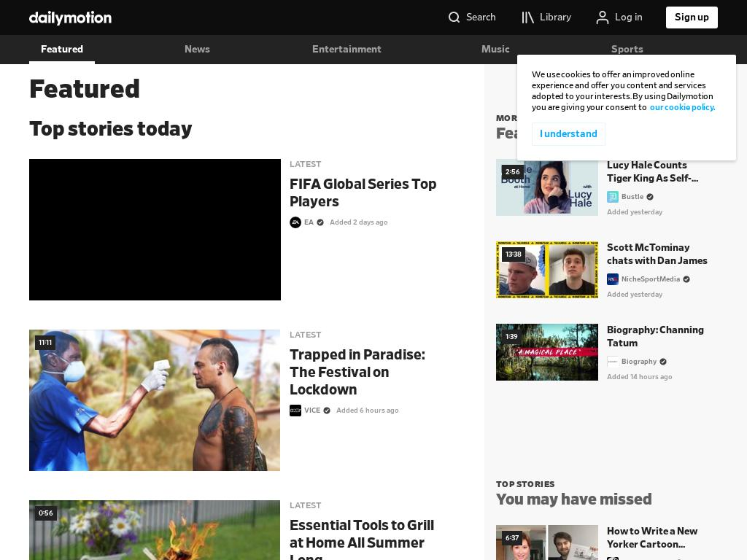Image resolution: width=747 pixels, height=560 pixels.
Task: Click the EA channel avatar icon
Action: tap(295, 222)
